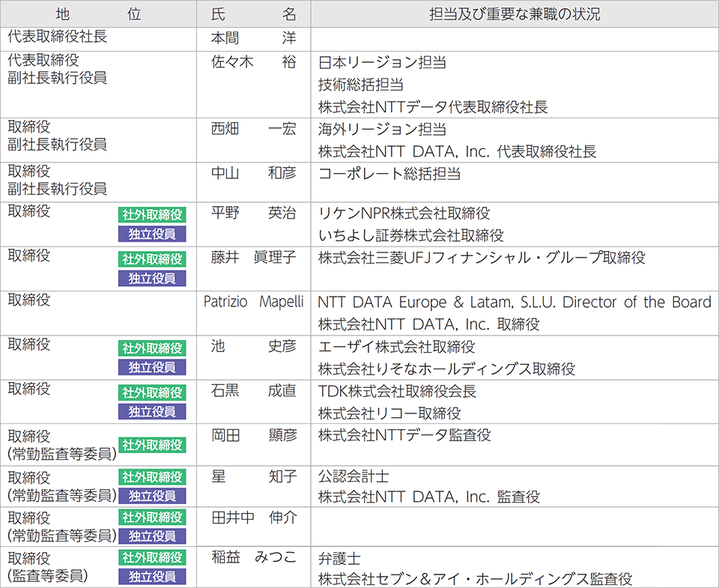Viewport: 719px width, 588px height.
Task: Select the name 岡田 顯彦
Action: pyautogui.click(x=254, y=434)
